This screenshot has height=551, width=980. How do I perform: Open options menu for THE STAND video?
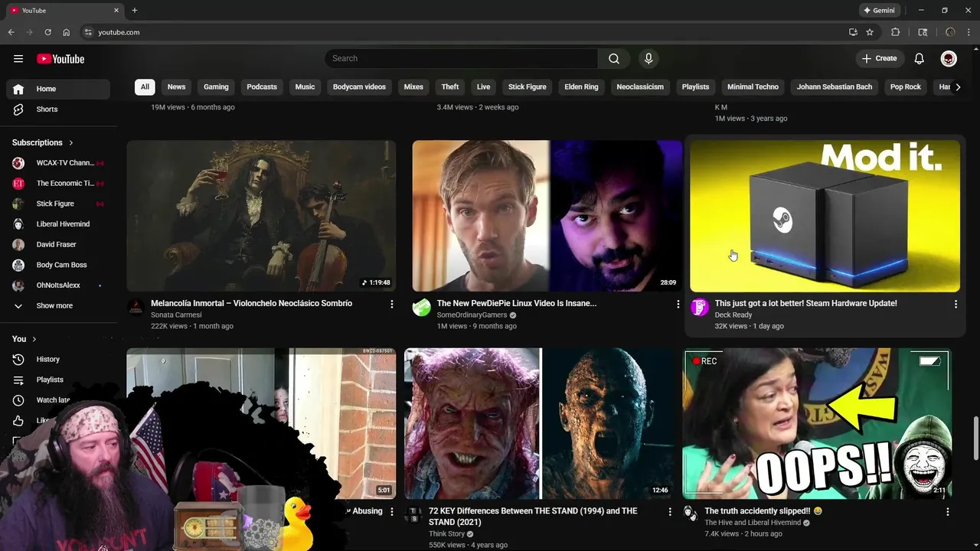(x=670, y=512)
